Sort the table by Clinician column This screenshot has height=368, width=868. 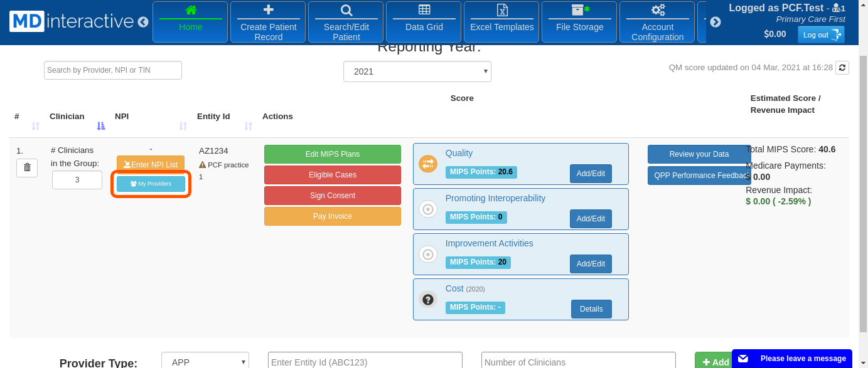pyautogui.click(x=101, y=126)
